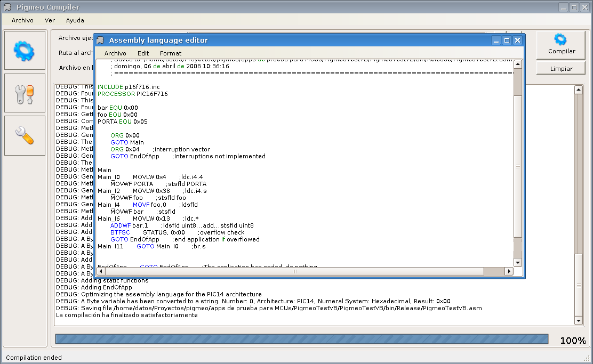Open the Ayuda menu
Image resolution: width=593 pixels, height=364 pixels.
[x=75, y=20]
